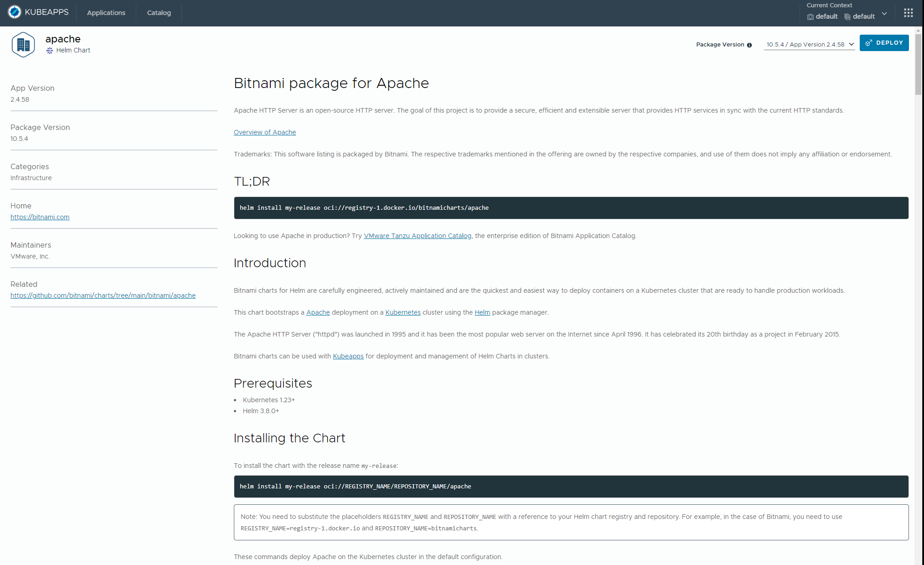924x565 pixels.
Task: Open the app grid menu icon
Action: pyautogui.click(x=908, y=13)
